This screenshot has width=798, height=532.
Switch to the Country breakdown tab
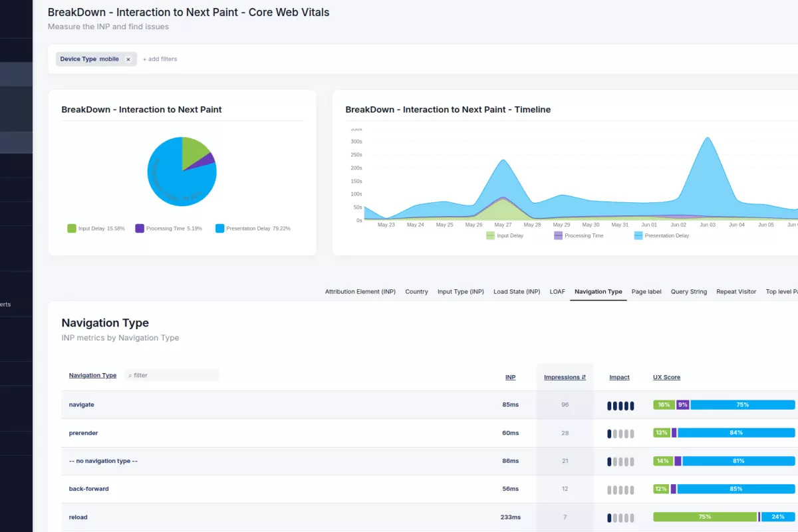[416, 291]
